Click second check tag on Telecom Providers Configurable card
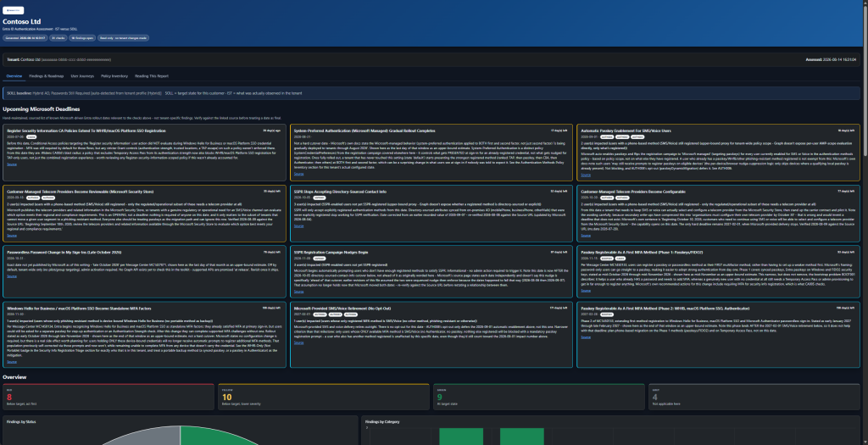 coord(622,197)
